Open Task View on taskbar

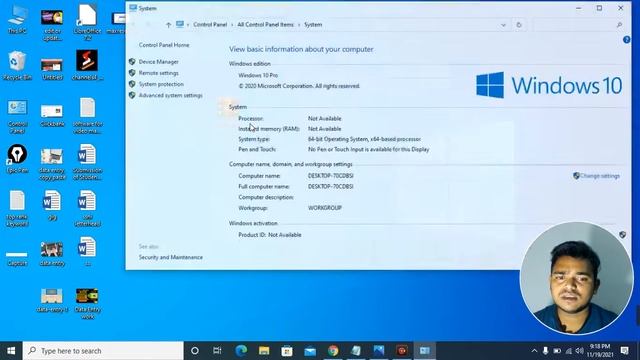pos(217,351)
